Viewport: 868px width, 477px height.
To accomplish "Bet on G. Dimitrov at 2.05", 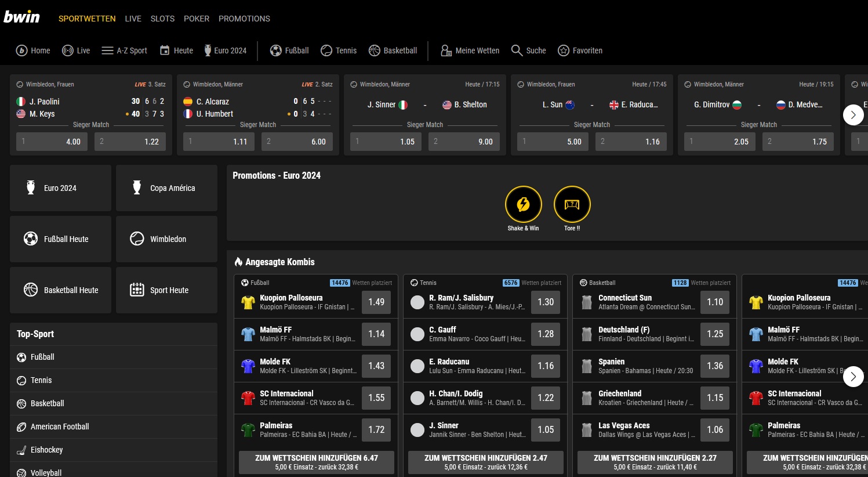I will (x=720, y=142).
